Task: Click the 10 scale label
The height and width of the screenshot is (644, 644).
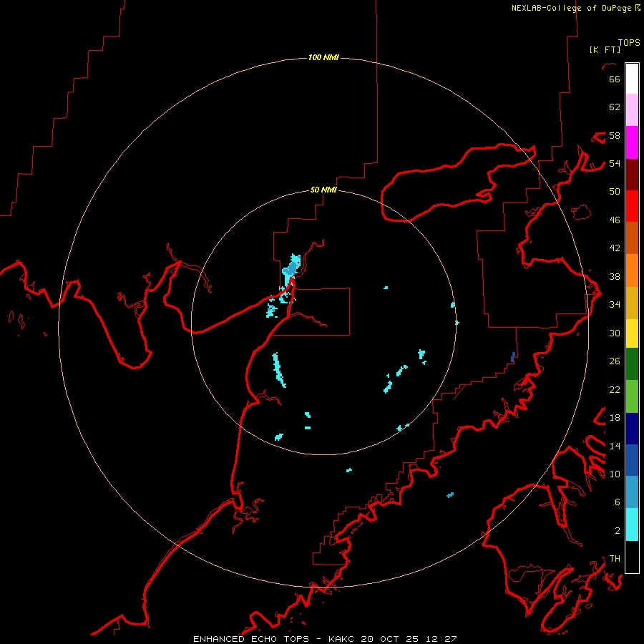Action: coord(615,474)
